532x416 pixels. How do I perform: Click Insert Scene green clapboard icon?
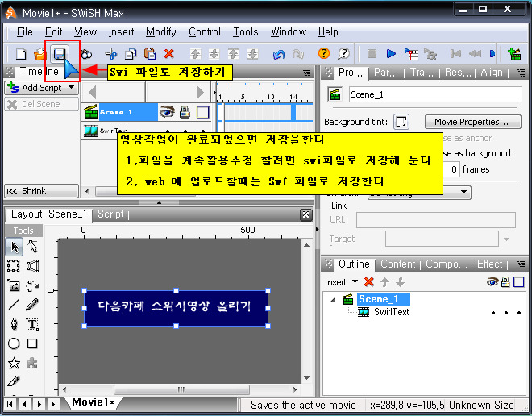[x=514, y=53]
